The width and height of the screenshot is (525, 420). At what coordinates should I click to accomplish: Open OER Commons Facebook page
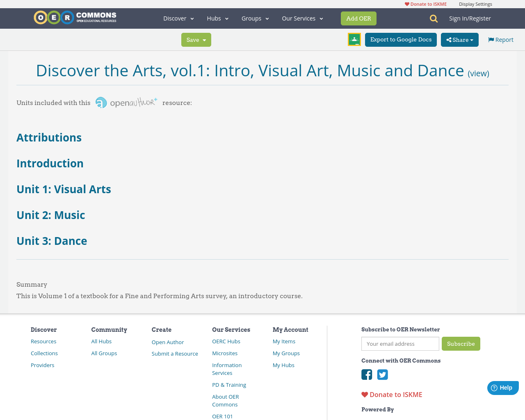pos(366,374)
